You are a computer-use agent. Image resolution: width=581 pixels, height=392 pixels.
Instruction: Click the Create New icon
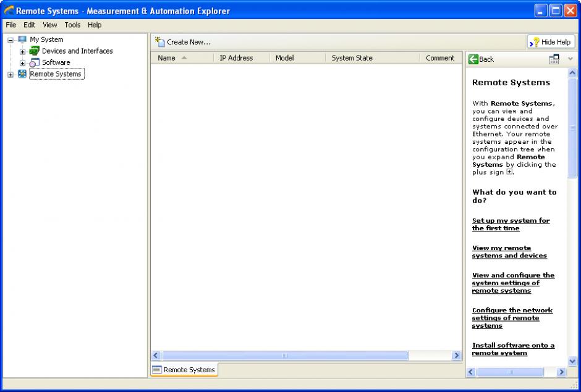[159, 42]
